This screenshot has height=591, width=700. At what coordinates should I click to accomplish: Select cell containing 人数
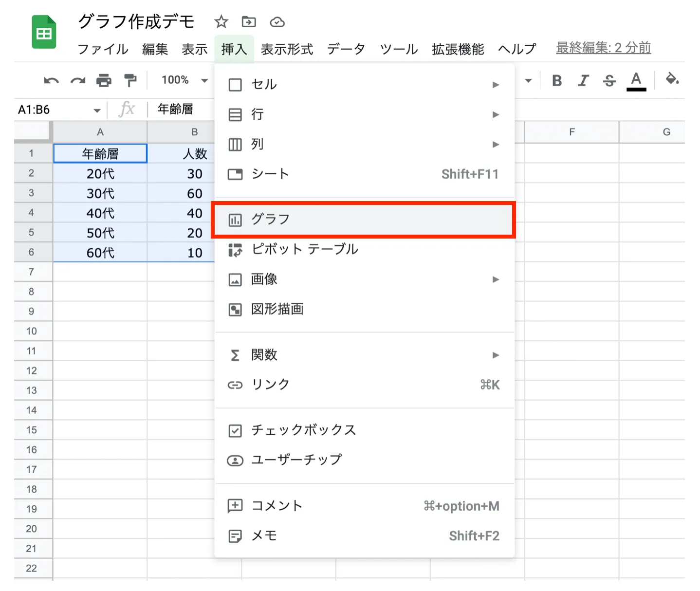click(x=181, y=153)
